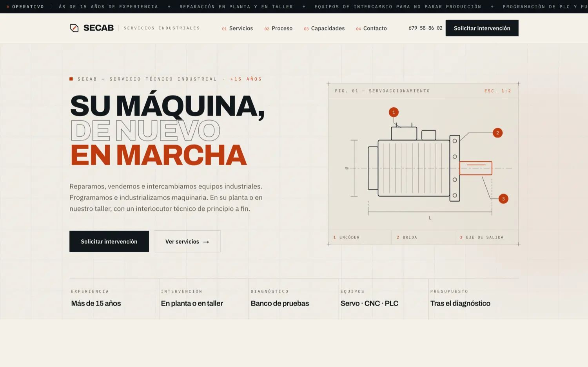This screenshot has width=588, height=367.
Task: Click 'FIG. 01 — Servoaccionamiento' caption
Action: tap(382, 91)
